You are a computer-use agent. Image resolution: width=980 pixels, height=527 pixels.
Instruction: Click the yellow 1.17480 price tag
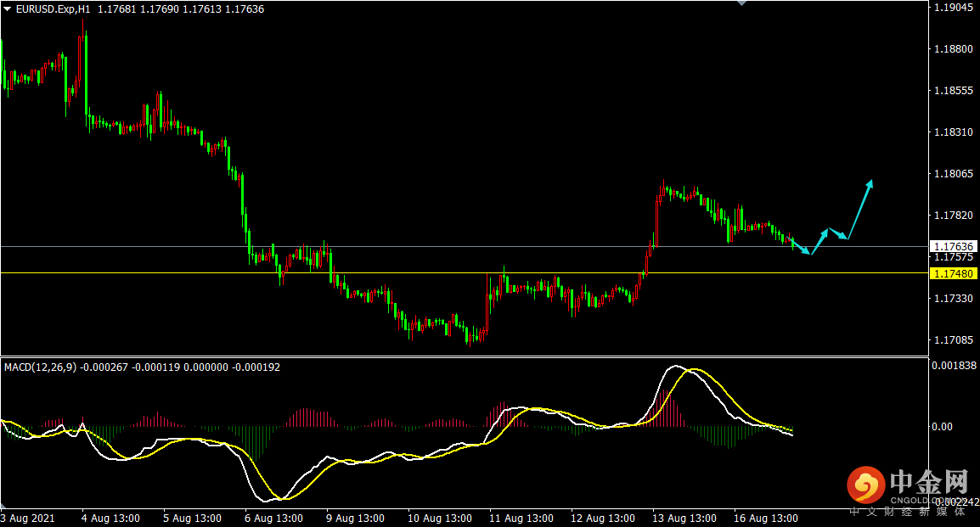953,273
